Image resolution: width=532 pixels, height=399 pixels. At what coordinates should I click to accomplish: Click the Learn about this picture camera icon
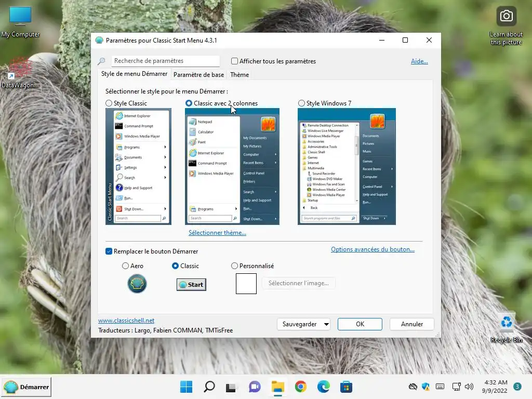click(x=506, y=16)
